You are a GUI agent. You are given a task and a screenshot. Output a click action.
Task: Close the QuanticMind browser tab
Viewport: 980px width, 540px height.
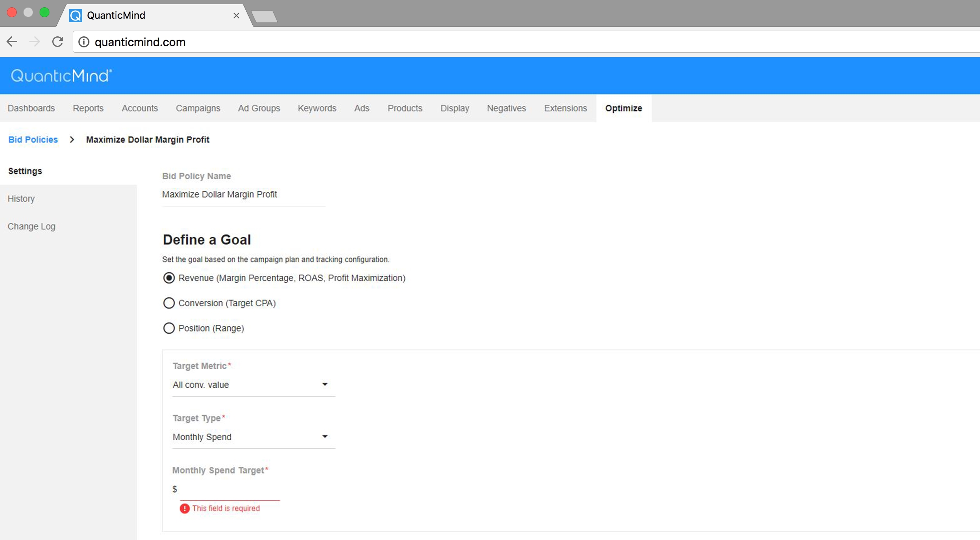pyautogui.click(x=236, y=16)
